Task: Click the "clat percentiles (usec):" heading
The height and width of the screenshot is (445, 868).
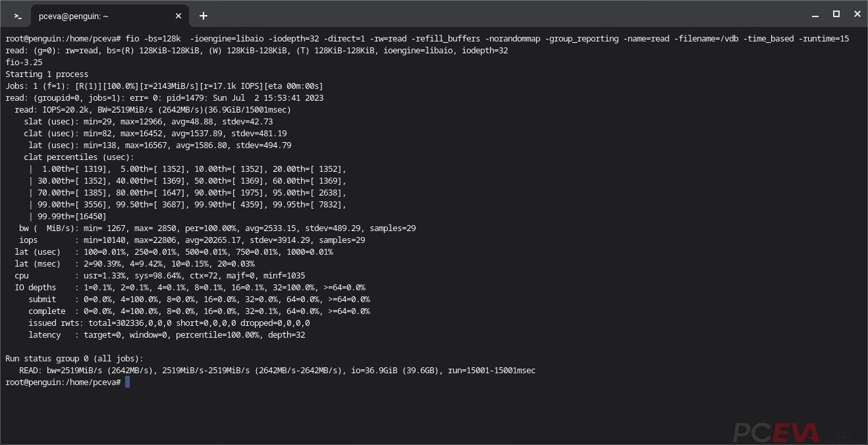Action: pos(79,157)
